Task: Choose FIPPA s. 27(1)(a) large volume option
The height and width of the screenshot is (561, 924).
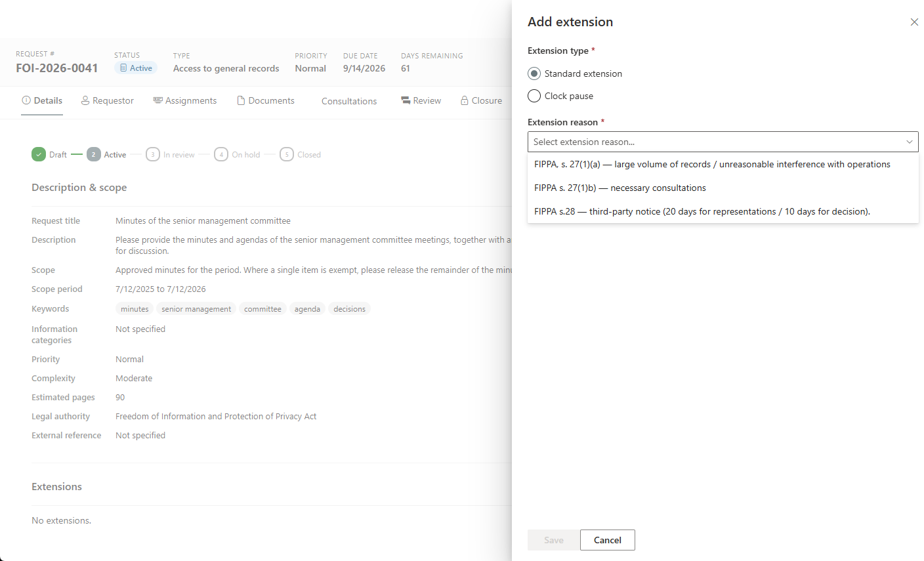Action: pyautogui.click(x=723, y=164)
